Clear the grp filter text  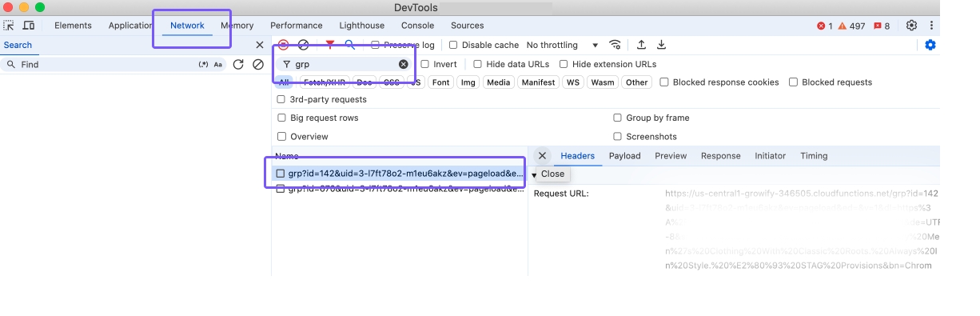tap(403, 64)
